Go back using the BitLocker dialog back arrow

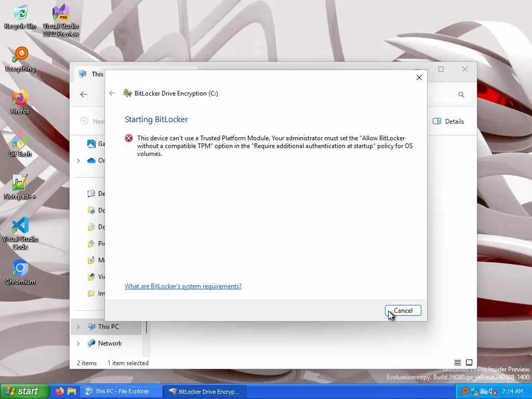112,94
